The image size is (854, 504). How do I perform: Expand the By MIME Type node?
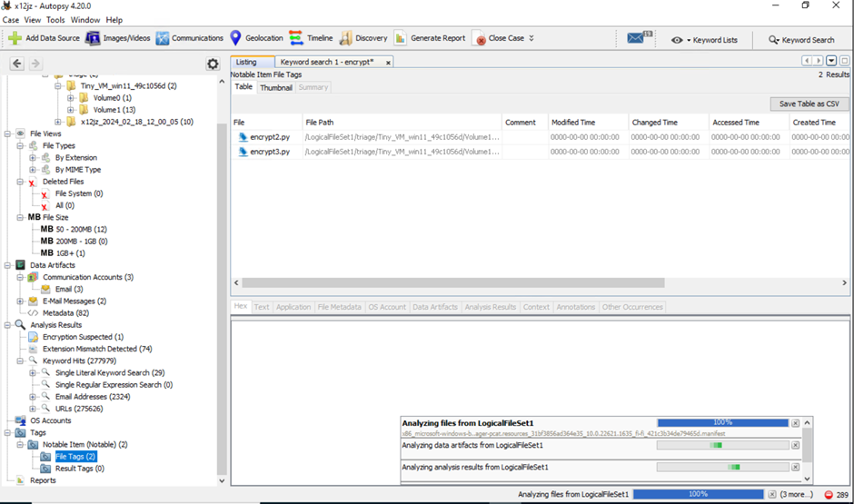[33, 170]
